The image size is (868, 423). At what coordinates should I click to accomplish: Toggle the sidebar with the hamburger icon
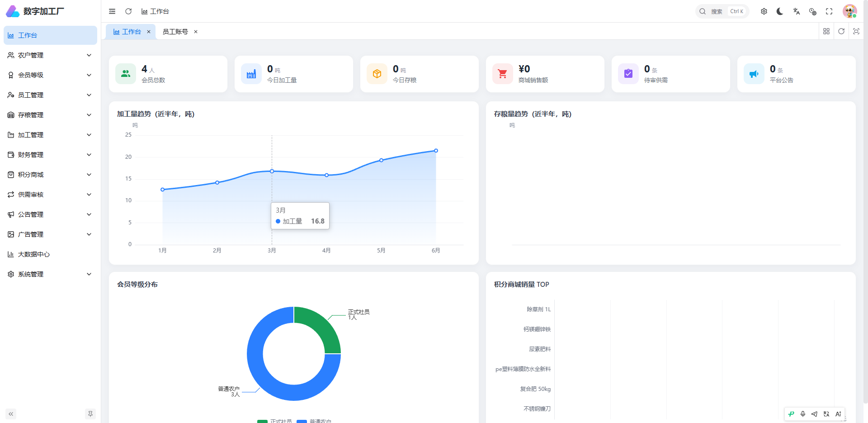point(112,11)
